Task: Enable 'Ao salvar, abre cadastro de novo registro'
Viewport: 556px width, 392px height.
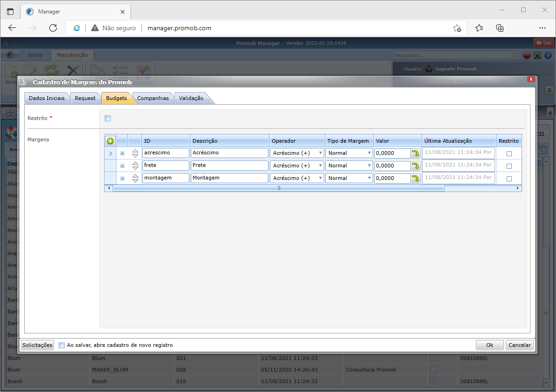Action: [62, 345]
